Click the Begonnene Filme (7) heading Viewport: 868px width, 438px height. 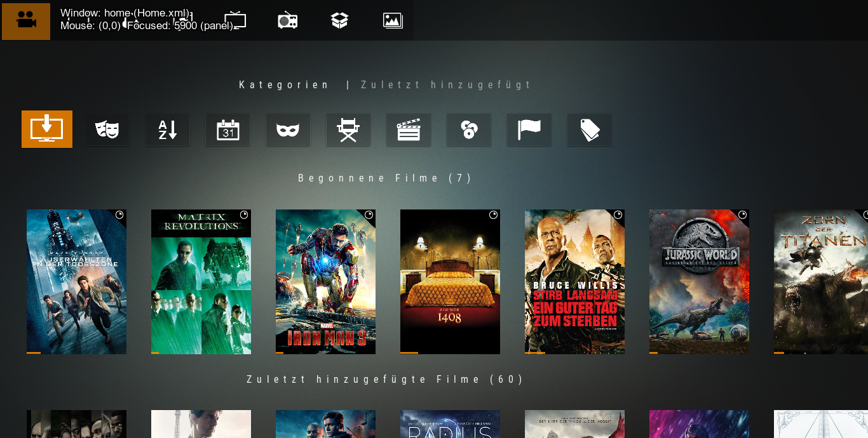pyautogui.click(x=385, y=178)
